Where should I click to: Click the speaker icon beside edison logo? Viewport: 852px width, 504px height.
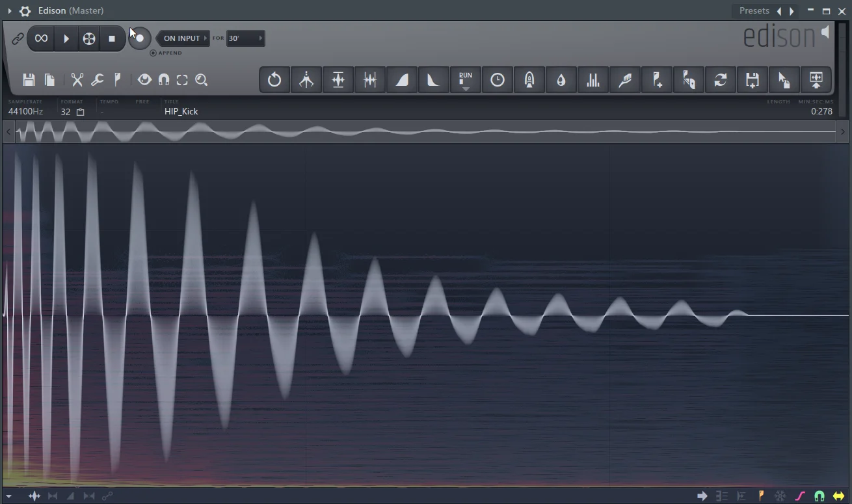click(825, 33)
